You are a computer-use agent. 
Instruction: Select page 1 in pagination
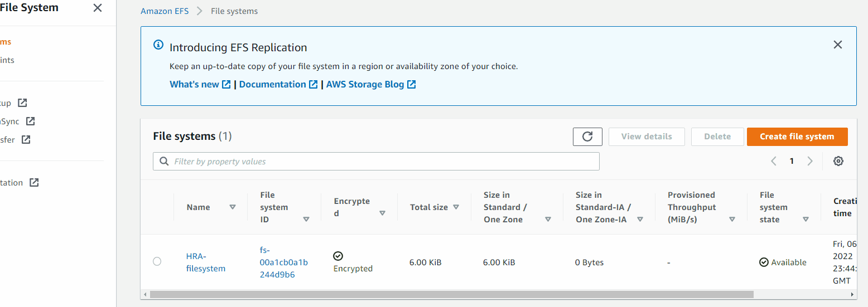click(792, 161)
